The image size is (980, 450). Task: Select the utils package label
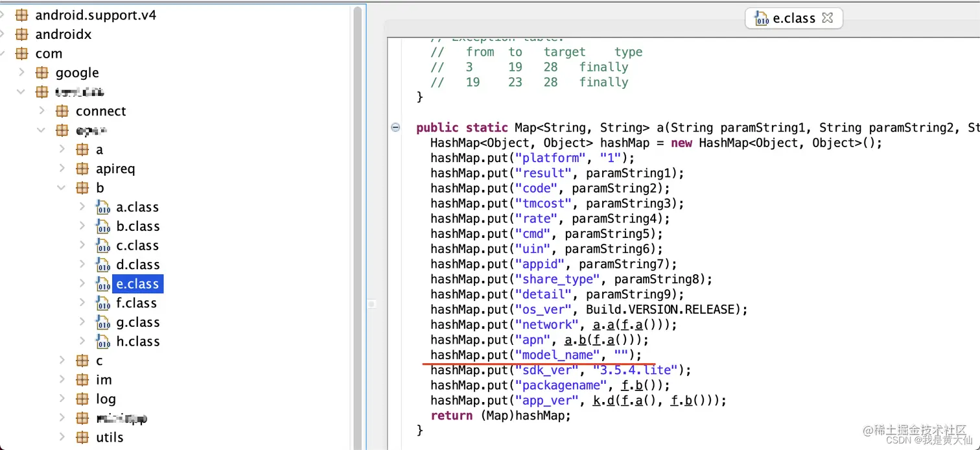[x=110, y=438]
